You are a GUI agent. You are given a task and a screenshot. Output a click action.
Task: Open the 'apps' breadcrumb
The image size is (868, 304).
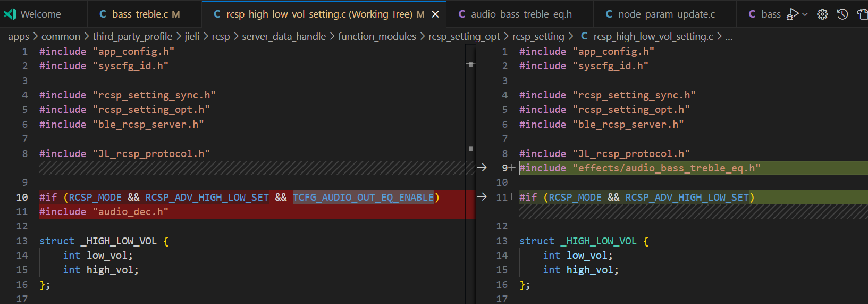(19, 37)
